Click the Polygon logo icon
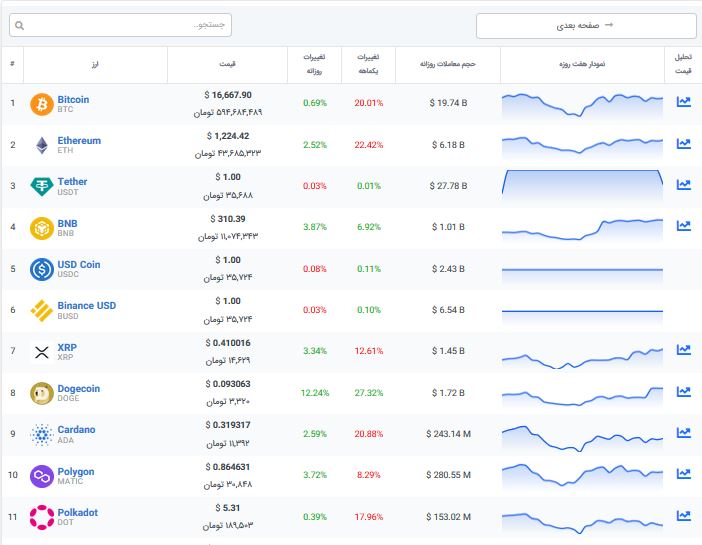Screen dimensions: 702x545 pos(42,476)
